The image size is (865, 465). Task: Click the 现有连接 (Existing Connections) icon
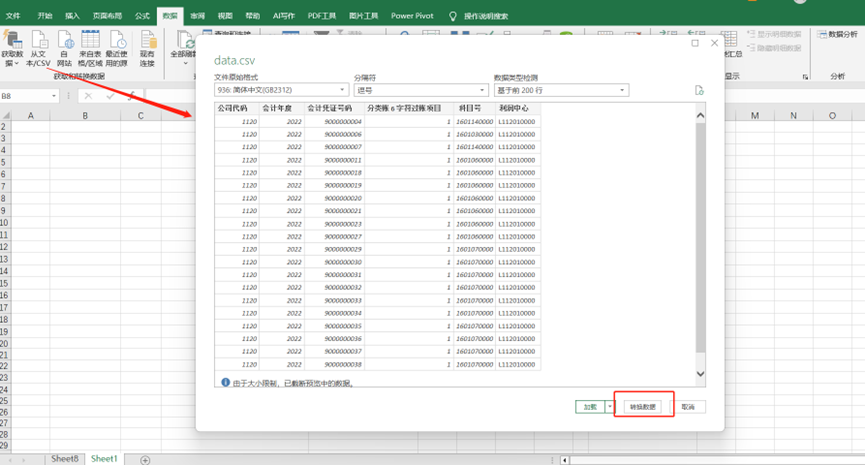pos(147,49)
